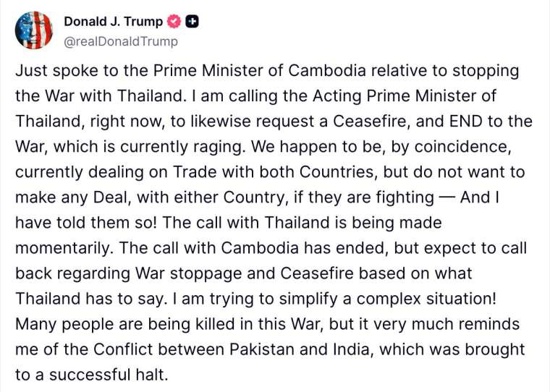Screen dimensions: 550x392
Task: Click the red verified checkmark badge
Action: coord(174,22)
